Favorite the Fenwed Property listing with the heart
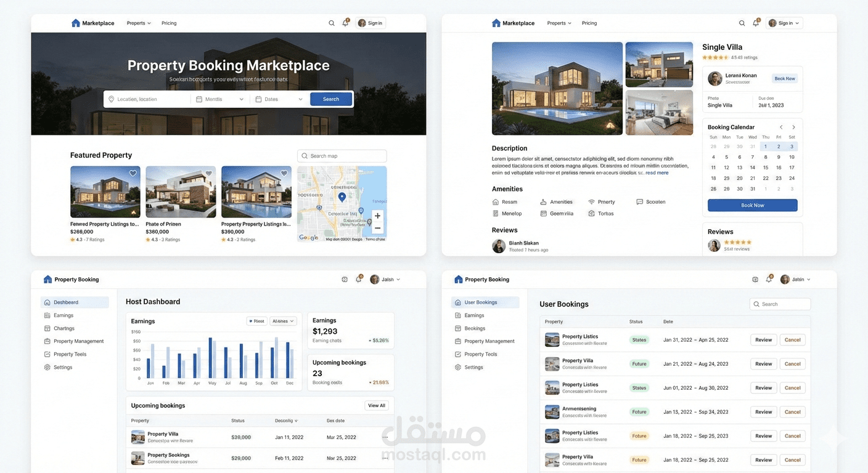The image size is (868, 473). [x=133, y=173]
